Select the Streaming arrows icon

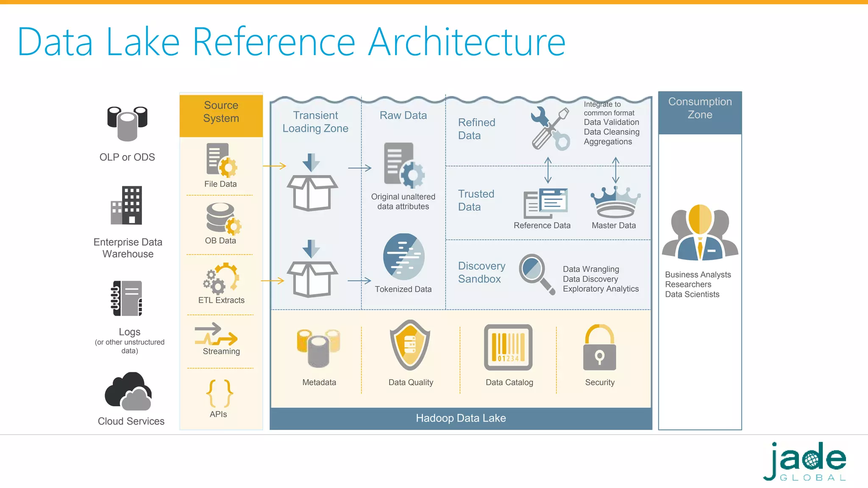point(216,334)
